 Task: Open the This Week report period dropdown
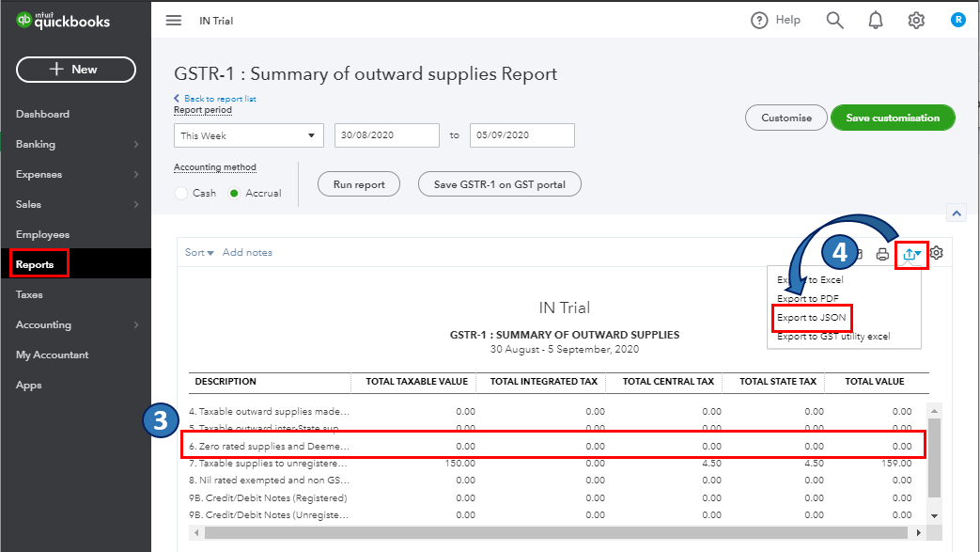tap(249, 135)
